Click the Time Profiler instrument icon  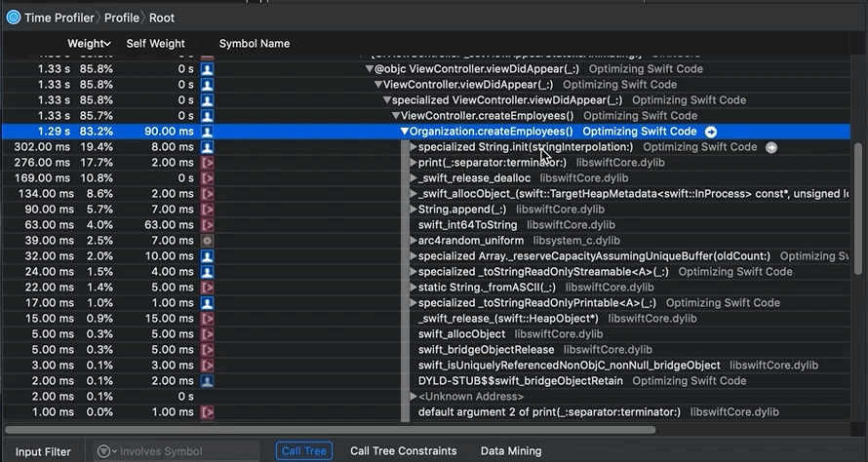coord(13,17)
